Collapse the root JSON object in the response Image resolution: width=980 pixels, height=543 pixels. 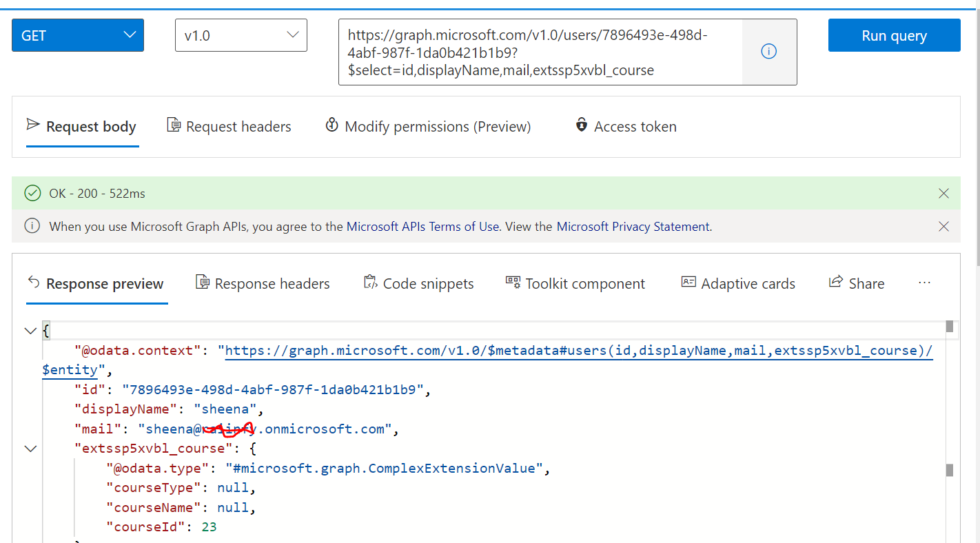30,330
